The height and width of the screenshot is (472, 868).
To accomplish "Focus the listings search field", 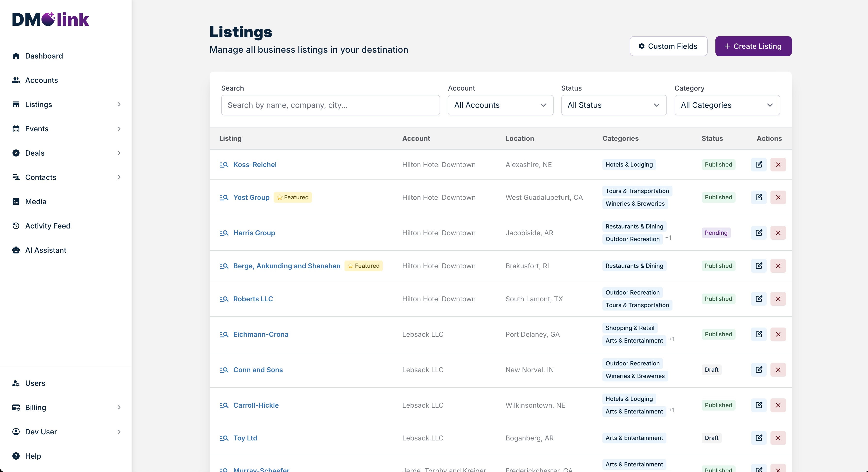I will pos(330,105).
